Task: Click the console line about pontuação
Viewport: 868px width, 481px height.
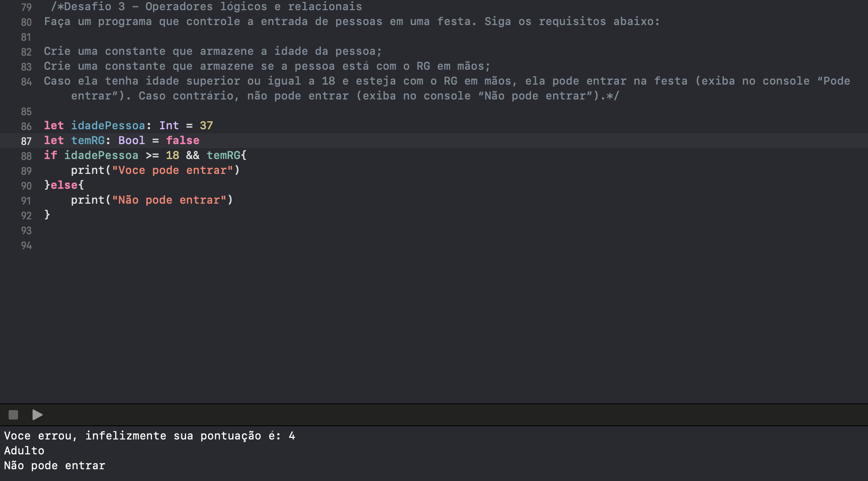Action: click(x=150, y=436)
